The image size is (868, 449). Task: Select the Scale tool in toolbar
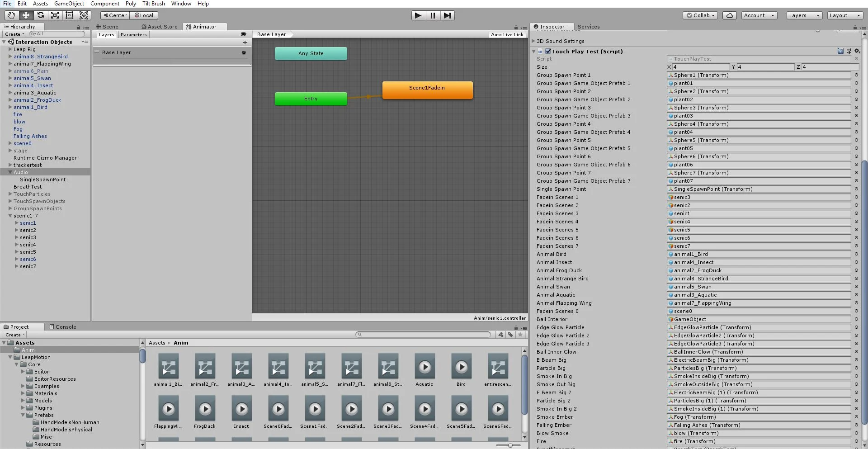tap(55, 15)
